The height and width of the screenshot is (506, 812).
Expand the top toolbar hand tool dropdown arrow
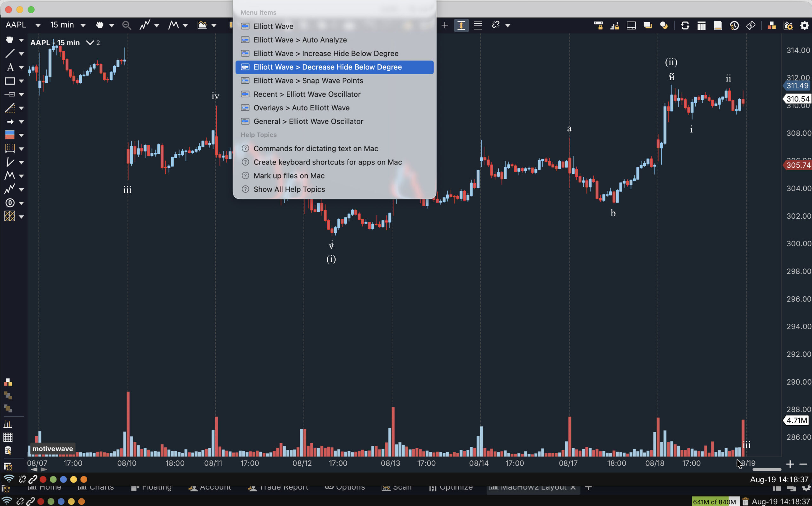(111, 25)
